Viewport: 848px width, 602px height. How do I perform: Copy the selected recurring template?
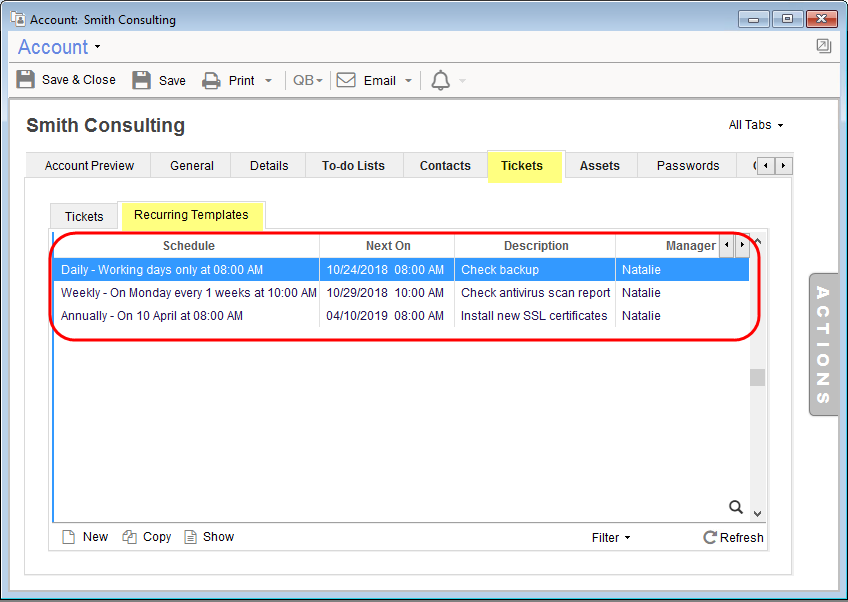146,537
